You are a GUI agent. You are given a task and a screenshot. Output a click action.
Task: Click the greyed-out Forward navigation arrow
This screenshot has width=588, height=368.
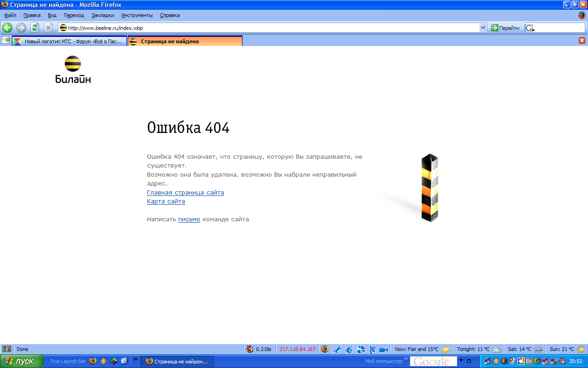tap(21, 28)
